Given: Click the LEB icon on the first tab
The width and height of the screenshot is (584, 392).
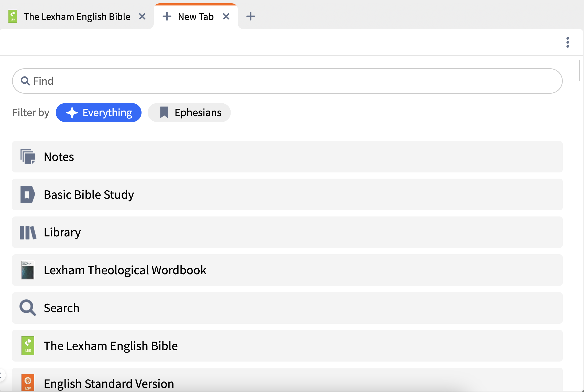Looking at the screenshot, I should point(13,16).
